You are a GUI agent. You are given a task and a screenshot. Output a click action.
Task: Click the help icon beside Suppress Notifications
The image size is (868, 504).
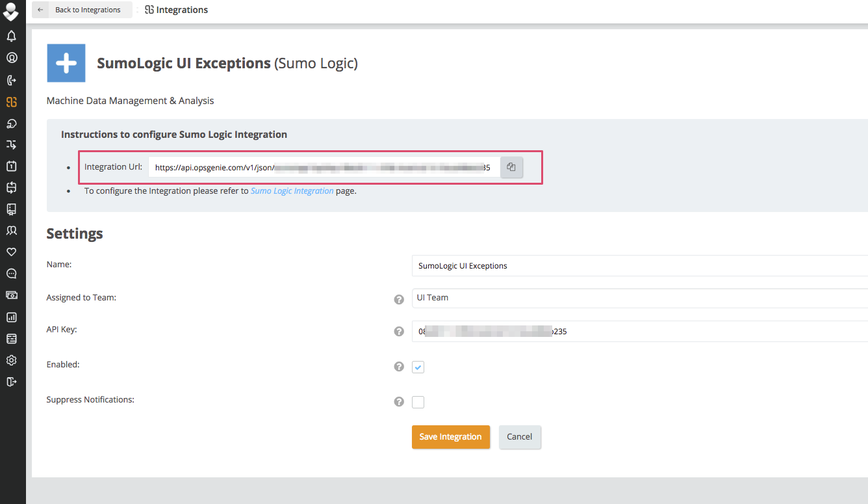click(x=398, y=401)
